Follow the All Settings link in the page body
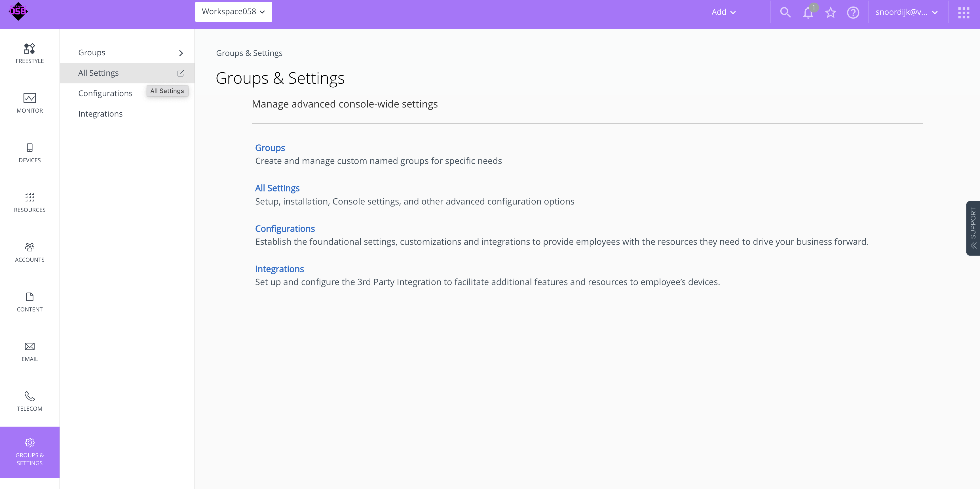The image size is (980, 489). 277,187
